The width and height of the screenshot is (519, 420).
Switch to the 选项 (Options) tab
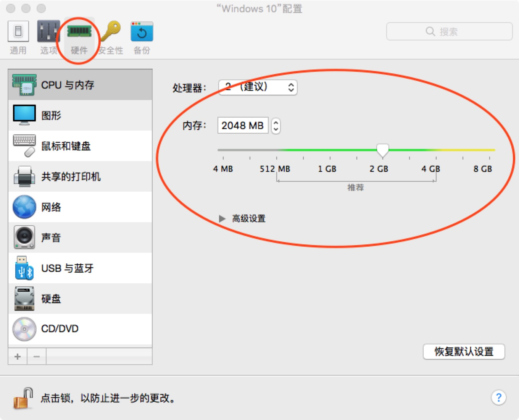[x=48, y=37]
